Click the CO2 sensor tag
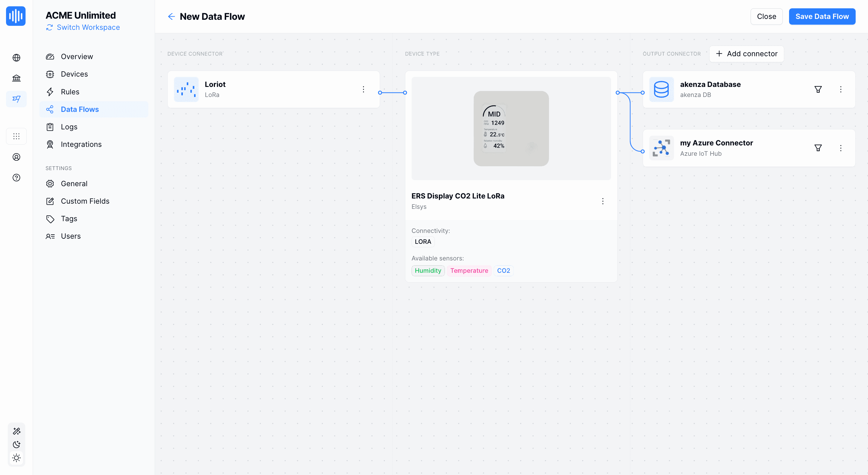 click(x=503, y=271)
